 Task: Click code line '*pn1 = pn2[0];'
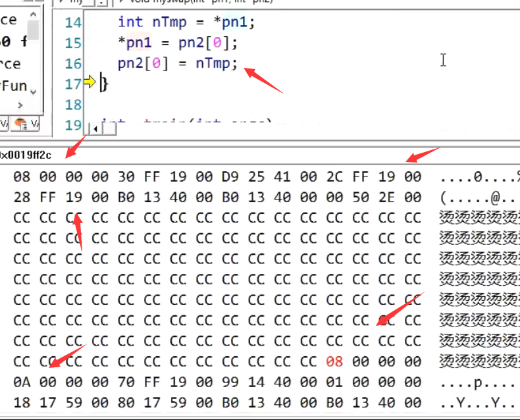coord(178,43)
